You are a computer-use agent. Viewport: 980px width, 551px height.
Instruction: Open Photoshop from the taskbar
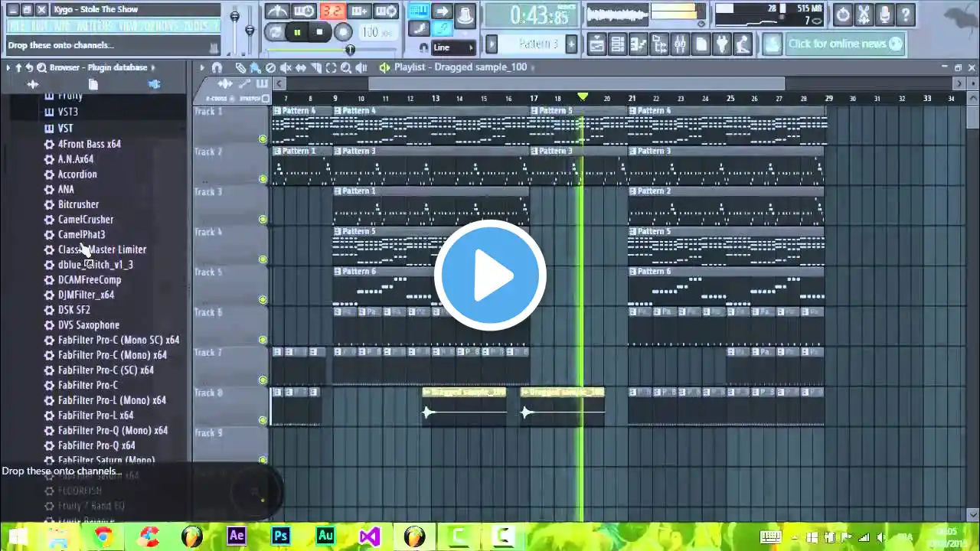281,536
